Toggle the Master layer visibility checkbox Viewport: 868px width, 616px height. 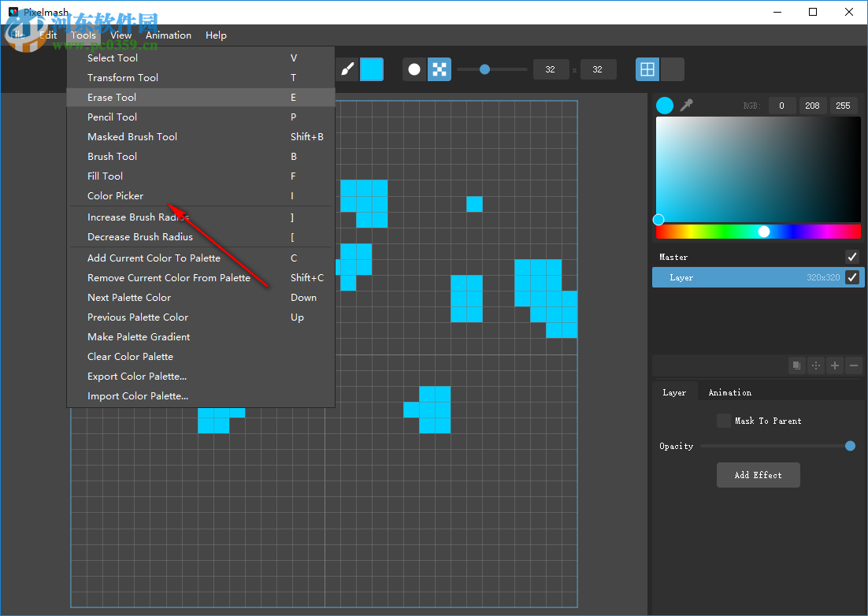coord(851,256)
